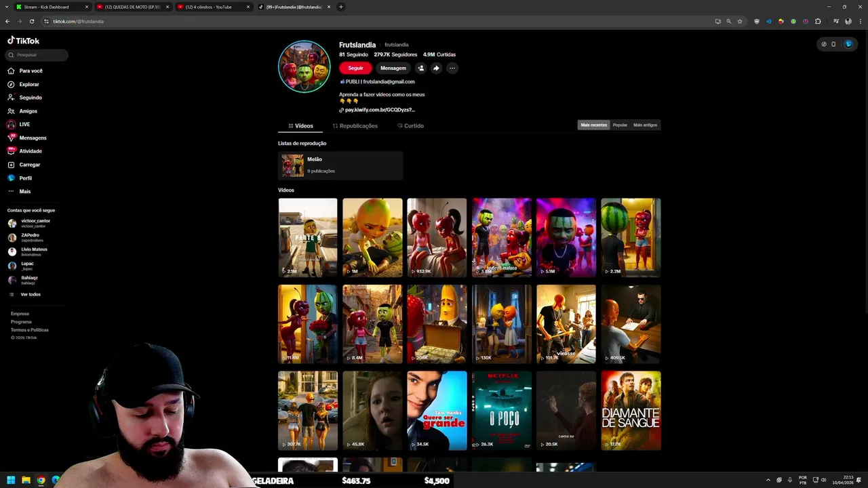Image resolution: width=868 pixels, height=488 pixels.
Task: Open the video with 409.5K views
Action: tap(631, 324)
